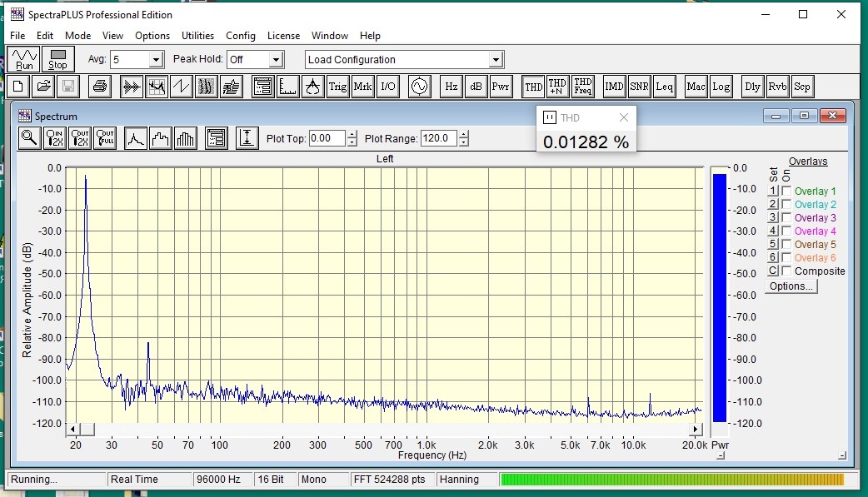Click the auto-scale vertical arrows icon

click(x=247, y=138)
